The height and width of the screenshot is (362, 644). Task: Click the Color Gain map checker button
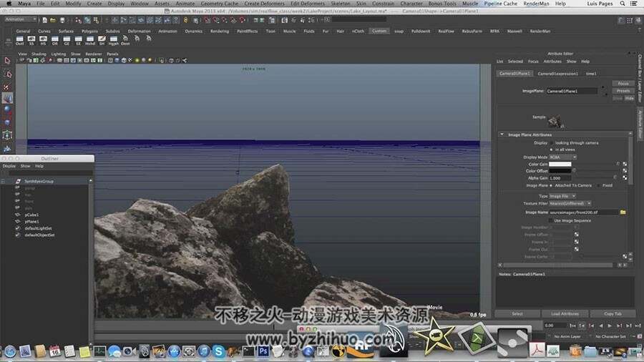625,164
